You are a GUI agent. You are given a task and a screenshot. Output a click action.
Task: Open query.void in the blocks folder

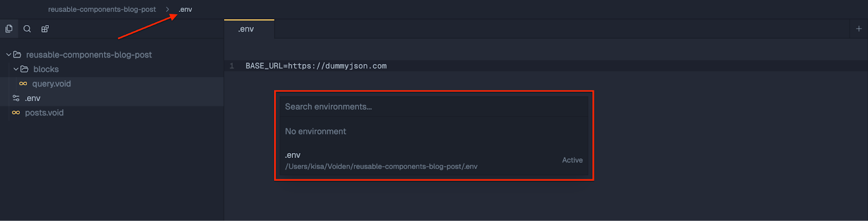click(x=52, y=84)
